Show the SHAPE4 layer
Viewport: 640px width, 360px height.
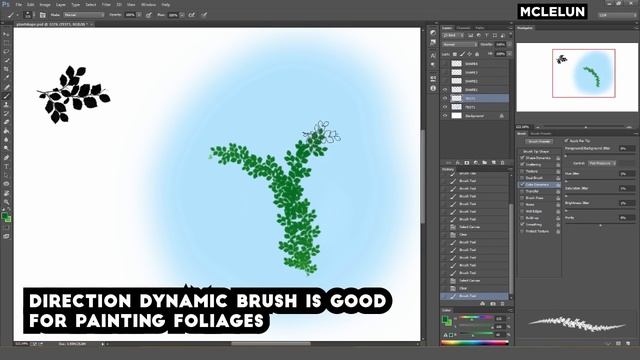tap(445, 64)
